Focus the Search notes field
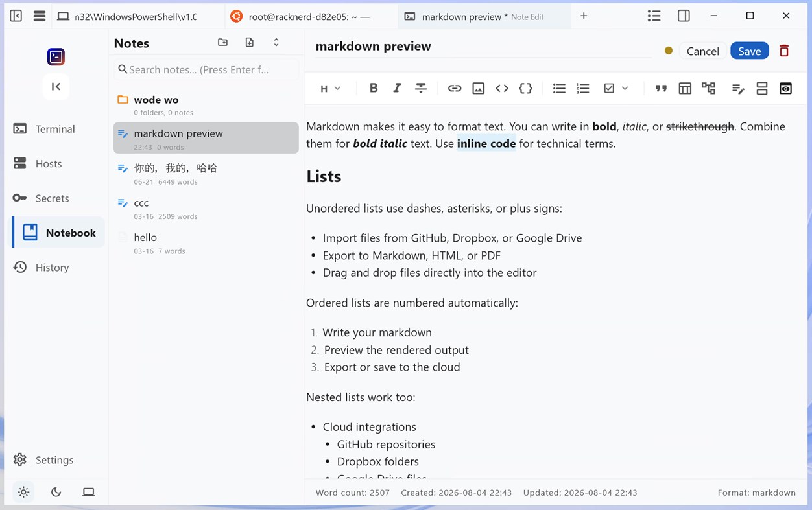 pyautogui.click(x=206, y=69)
